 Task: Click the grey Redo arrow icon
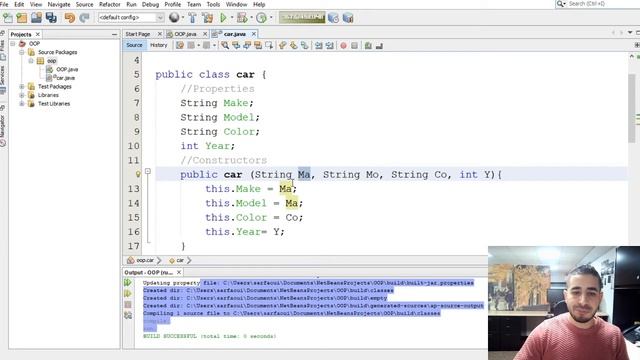pyautogui.click(x=84, y=18)
